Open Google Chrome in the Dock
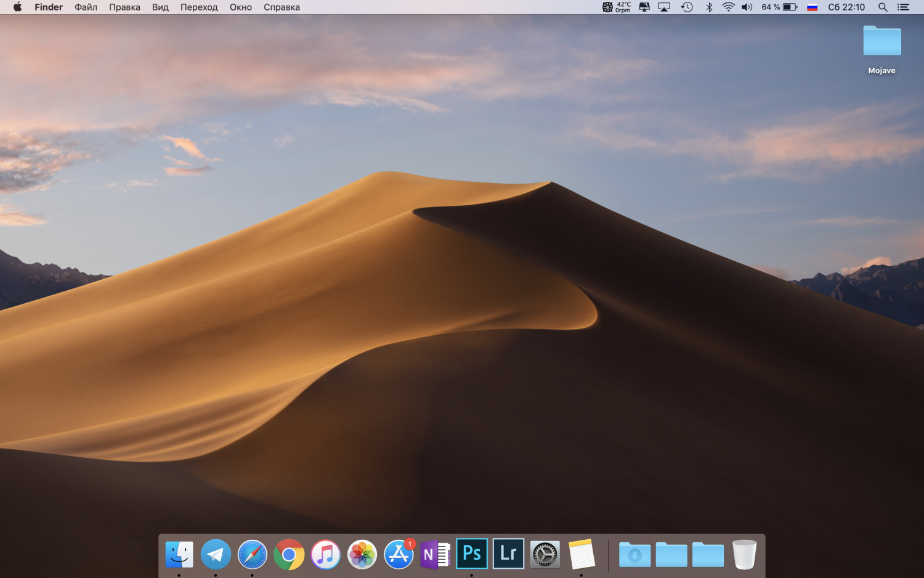 tap(289, 554)
